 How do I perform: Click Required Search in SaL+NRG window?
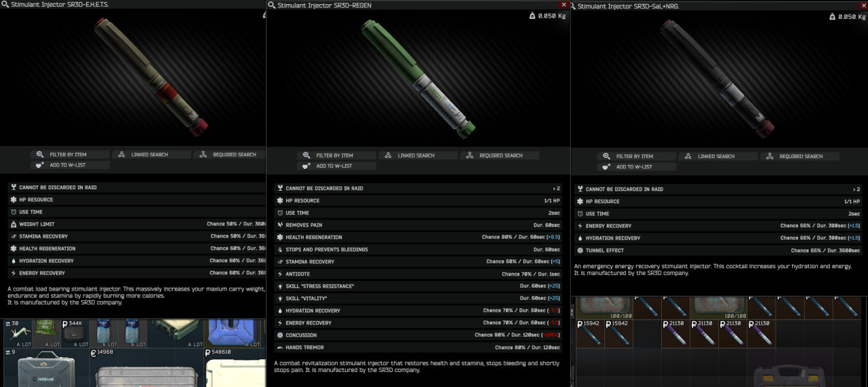[x=799, y=156]
